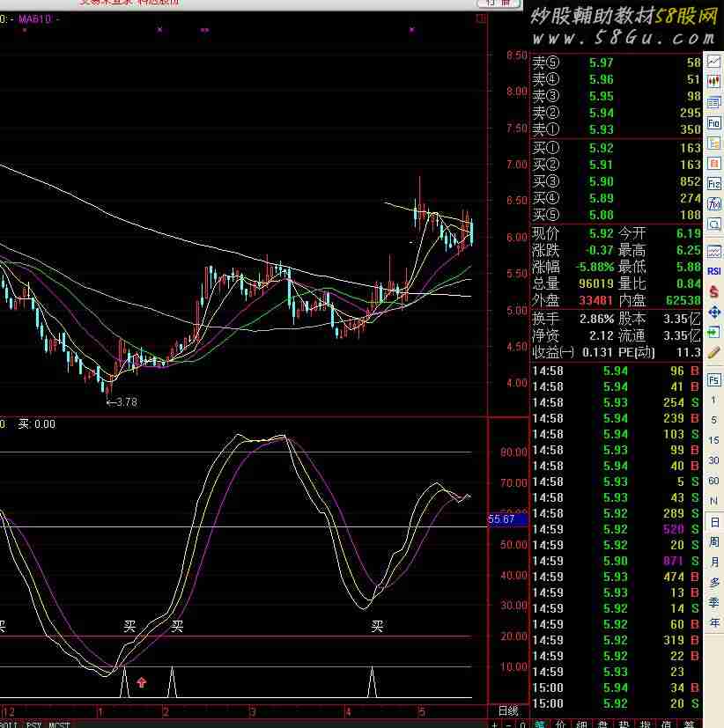Click the 外盘 33481 value
This screenshot has height=728, width=724.
point(596,301)
